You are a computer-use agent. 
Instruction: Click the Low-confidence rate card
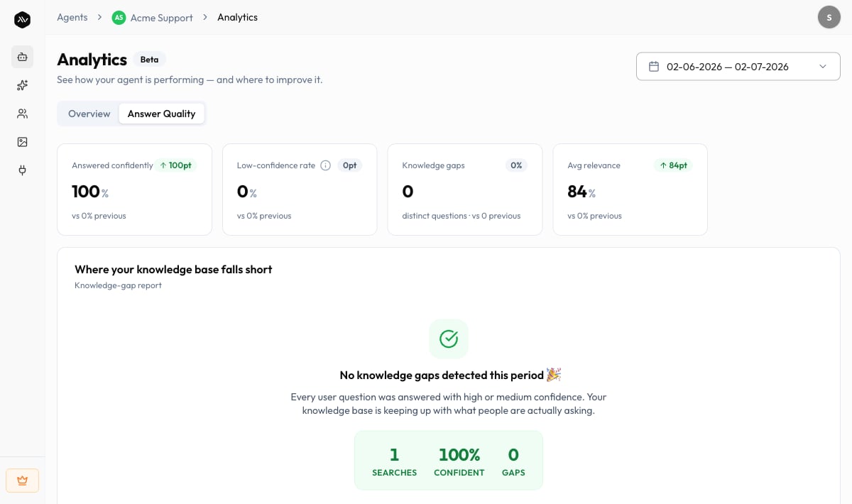pyautogui.click(x=300, y=190)
